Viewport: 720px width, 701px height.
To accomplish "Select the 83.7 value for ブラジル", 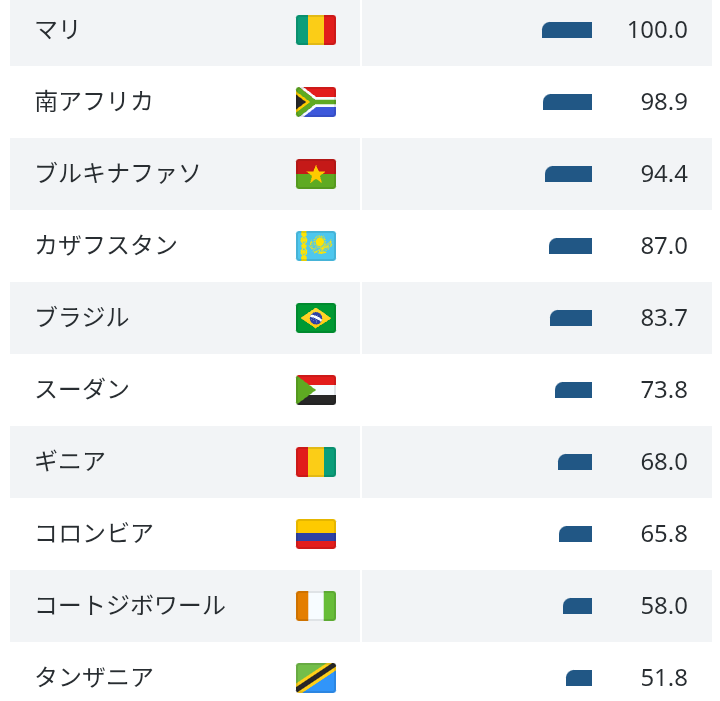I will click(x=664, y=318).
